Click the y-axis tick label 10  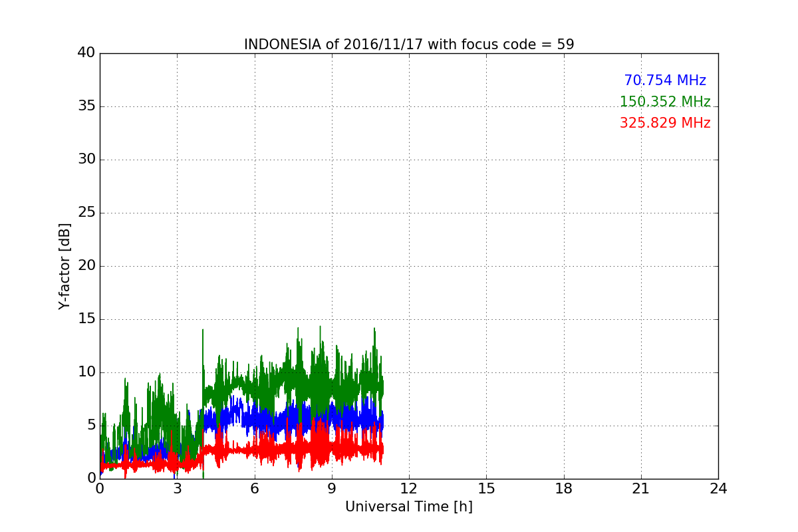tap(86, 372)
